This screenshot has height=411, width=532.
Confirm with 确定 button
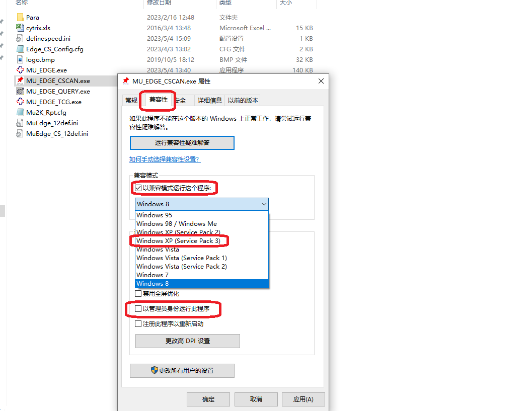coord(208,399)
